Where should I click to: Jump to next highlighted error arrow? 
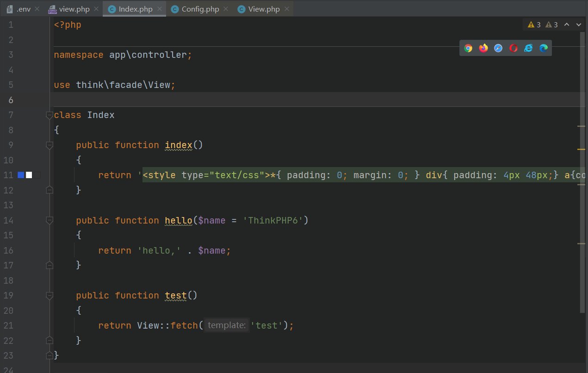(578, 25)
